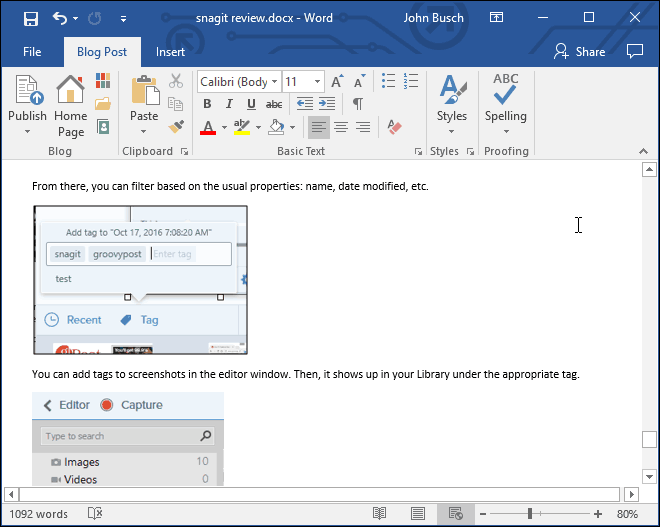Screen dimensions: 660x527
Task: Click the Open Existing post folder icon
Action: [103, 103]
